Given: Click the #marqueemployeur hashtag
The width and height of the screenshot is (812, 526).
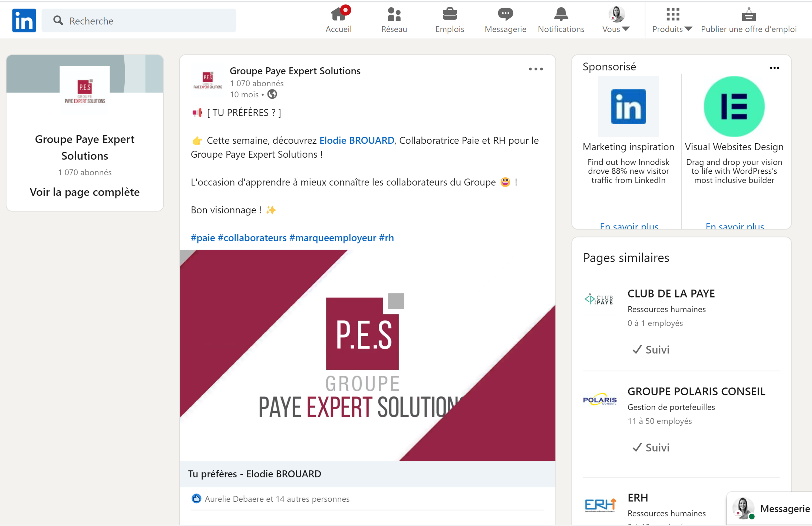Looking at the screenshot, I should [x=333, y=238].
